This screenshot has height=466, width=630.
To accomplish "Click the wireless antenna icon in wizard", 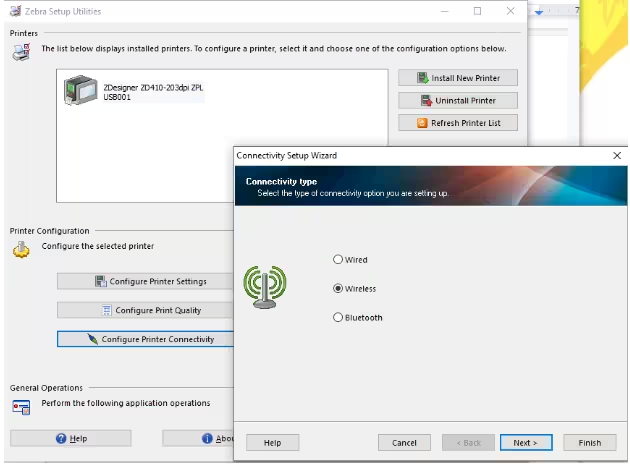I will pos(267,288).
